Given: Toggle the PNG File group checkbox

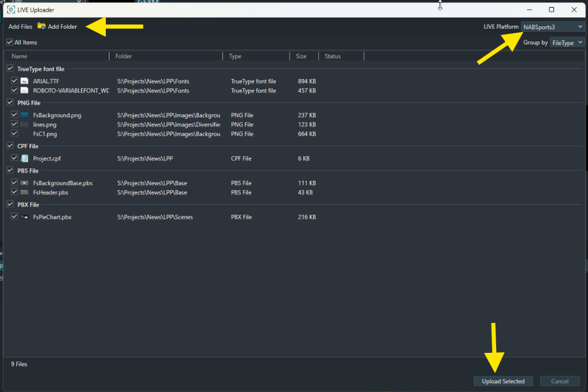Looking at the screenshot, I should point(10,103).
